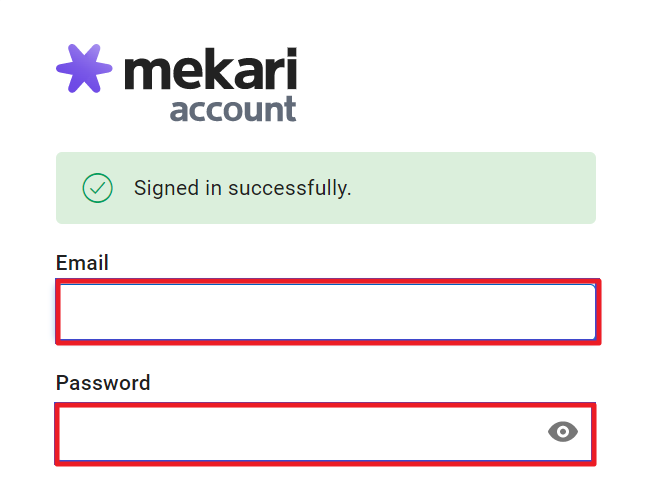Click the gray "account" logo text

click(233, 108)
